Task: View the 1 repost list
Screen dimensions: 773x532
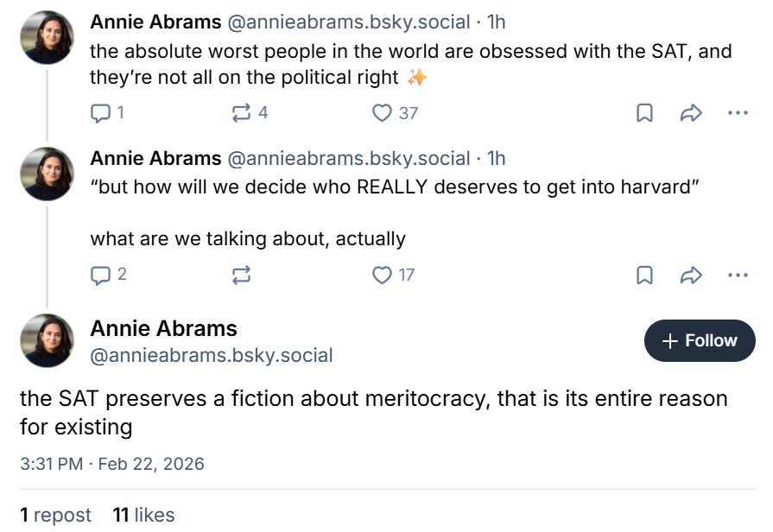Action: [x=55, y=516]
